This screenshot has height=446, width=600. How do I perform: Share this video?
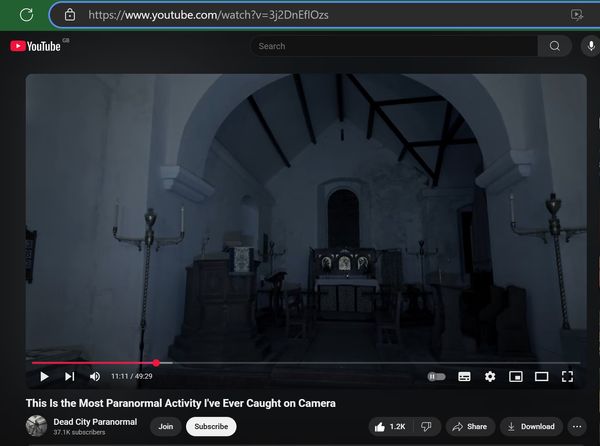[470, 426]
